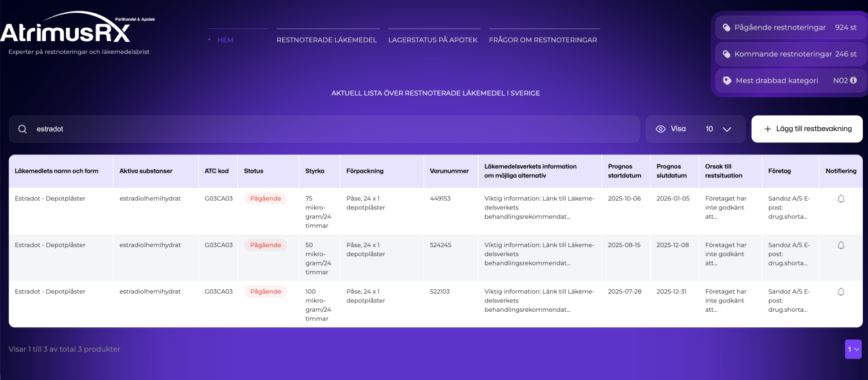Click Prognos startdatum column header
This screenshot has width=868, height=380.
click(x=620, y=171)
